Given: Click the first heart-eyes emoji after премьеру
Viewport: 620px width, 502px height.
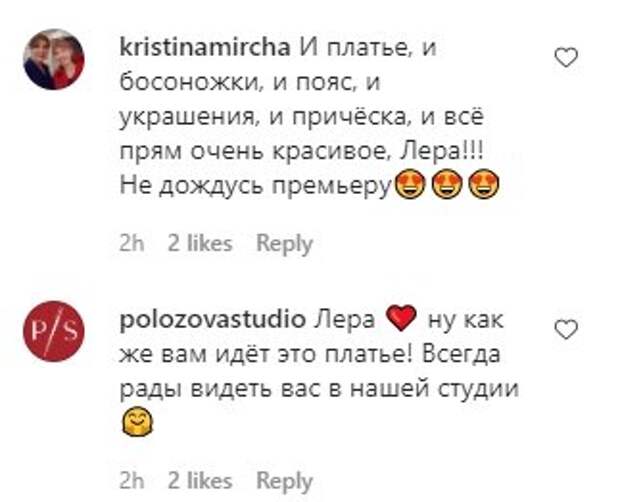Looking at the screenshot, I should 410,184.
